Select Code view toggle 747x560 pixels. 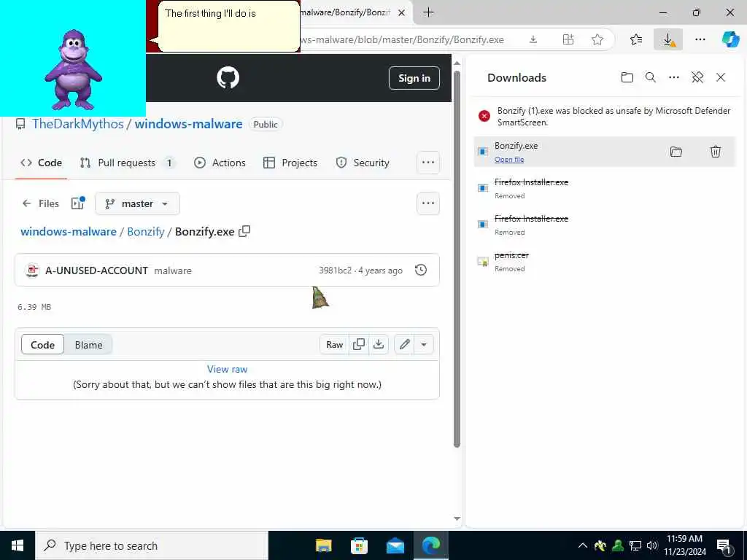(x=42, y=345)
